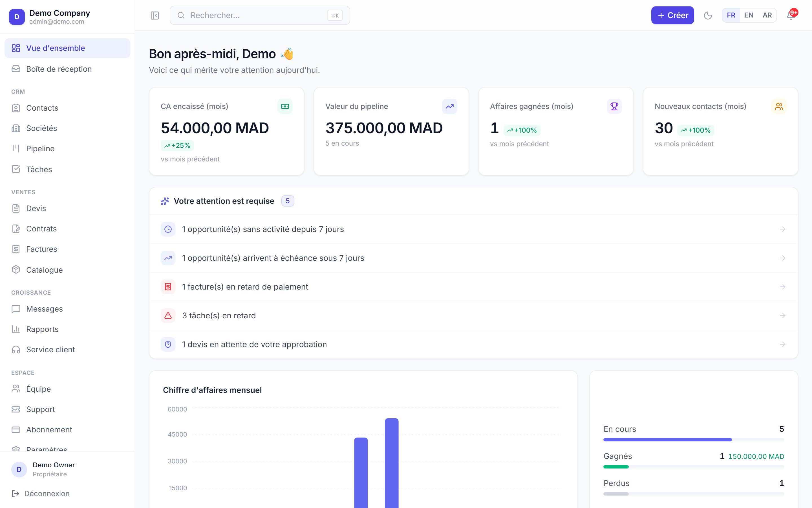Click the Créer button
Screen dimensions: 812x508
(672, 16)
